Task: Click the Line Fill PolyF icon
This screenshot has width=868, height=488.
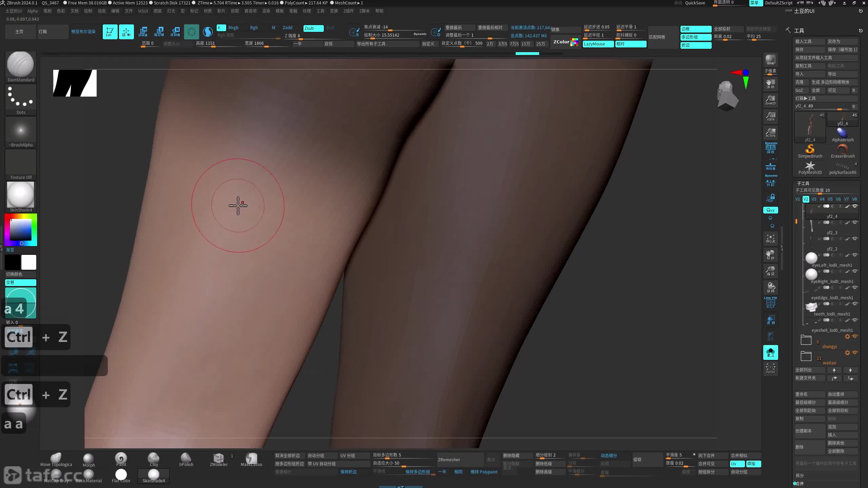Action: [x=770, y=303]
